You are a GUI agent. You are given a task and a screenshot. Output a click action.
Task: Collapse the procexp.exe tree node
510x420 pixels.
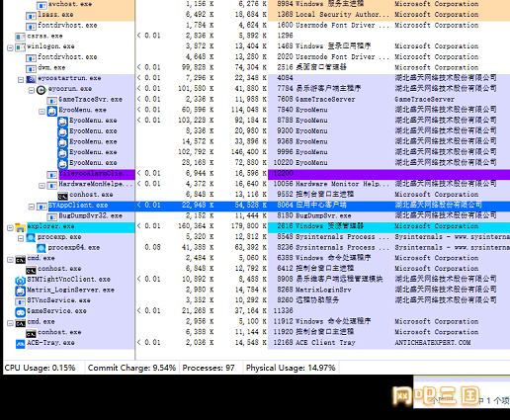pos(21,238)
